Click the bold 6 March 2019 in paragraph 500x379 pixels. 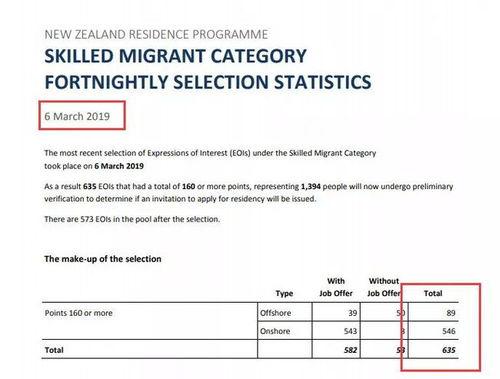[119, 166]
